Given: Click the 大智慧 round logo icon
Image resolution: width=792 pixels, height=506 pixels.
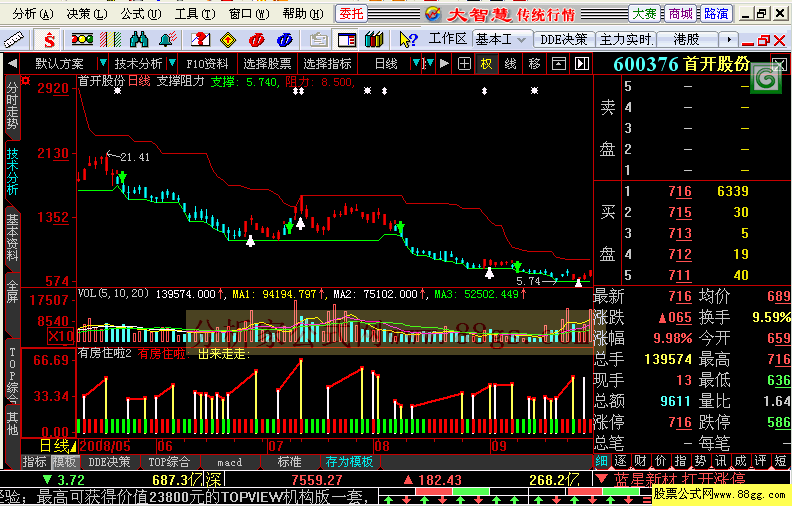Looking at the screenshot, I should 433,14.
